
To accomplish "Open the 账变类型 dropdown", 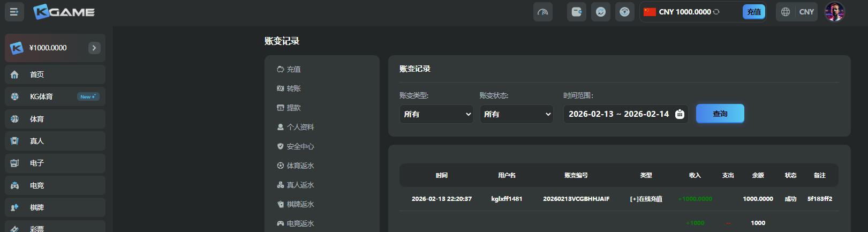I will (436, 114).
